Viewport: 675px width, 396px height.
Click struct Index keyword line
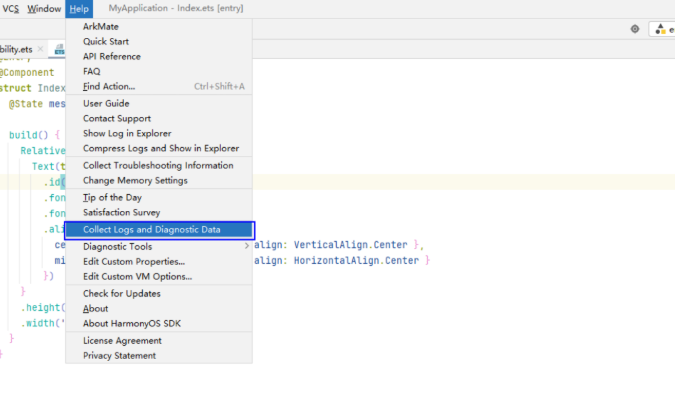pos(32,88)
